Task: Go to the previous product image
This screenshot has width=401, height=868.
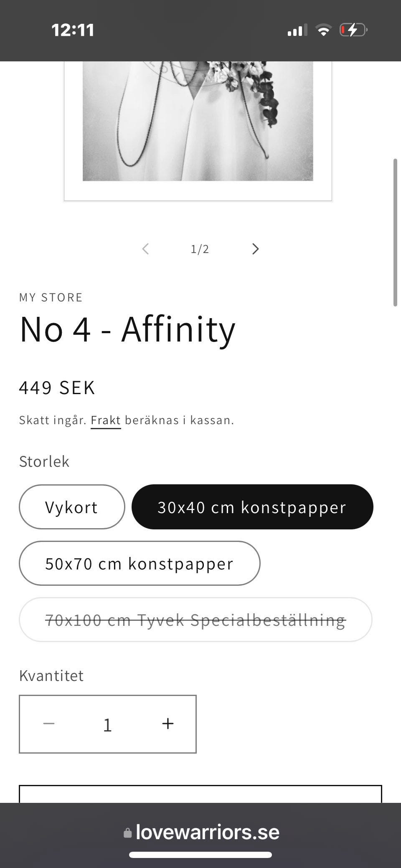Action: click(145, 249)
